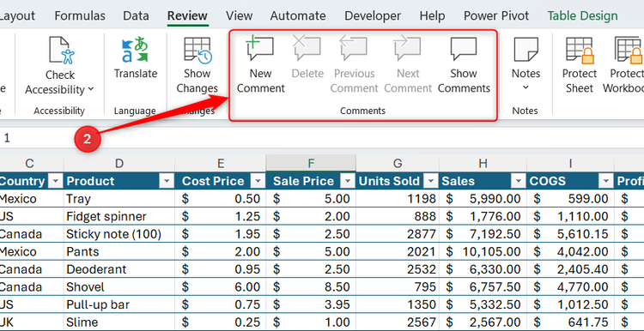This screenshot has width=644, height=331.
Task: Open the Units Sold filter dropdown
Action: coord(431,181)
